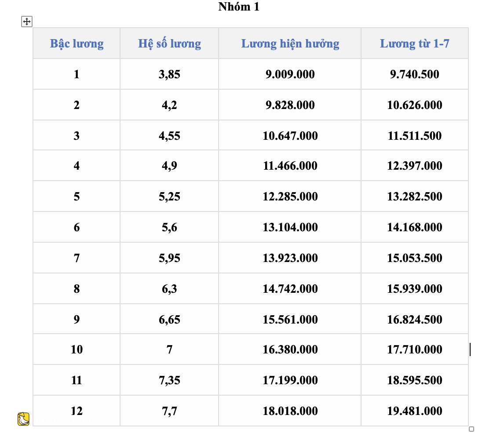Click the coefficient cell '5,25'
The image size is (504, 444).
pos(169,197)
